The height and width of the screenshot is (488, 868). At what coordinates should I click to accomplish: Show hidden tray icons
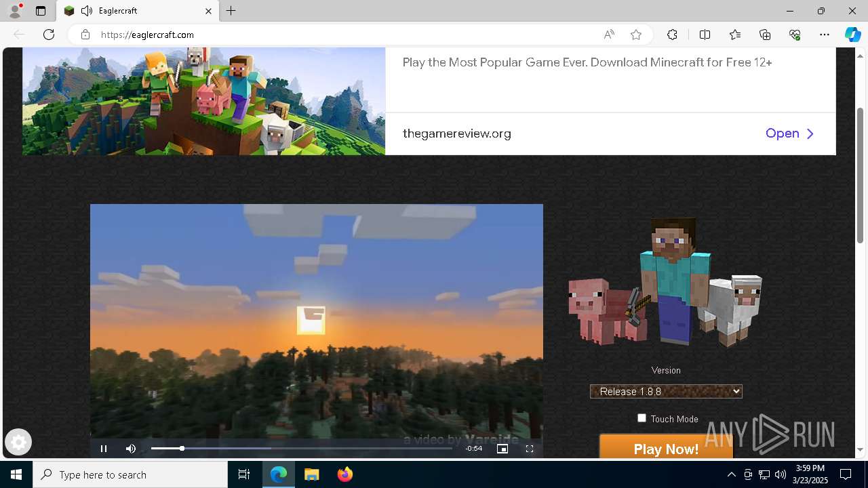pyautogui.click(x=731, y=474)
